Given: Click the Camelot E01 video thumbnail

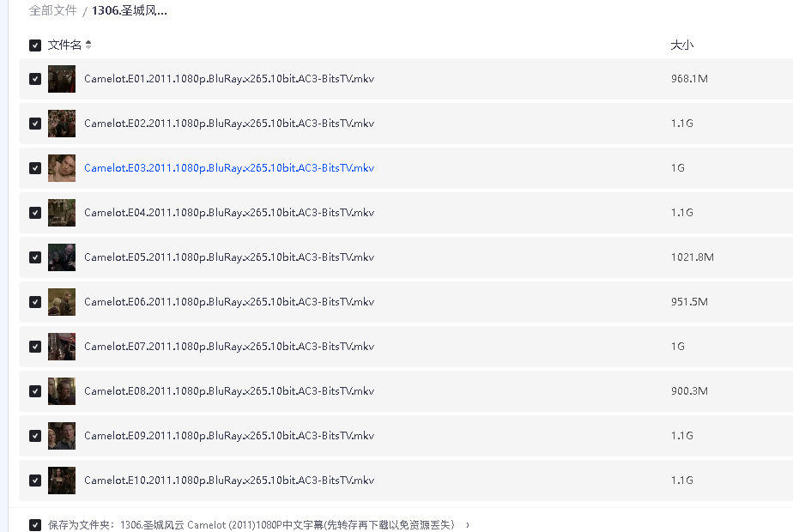Looking at the screenshot, I should (62, 79).
